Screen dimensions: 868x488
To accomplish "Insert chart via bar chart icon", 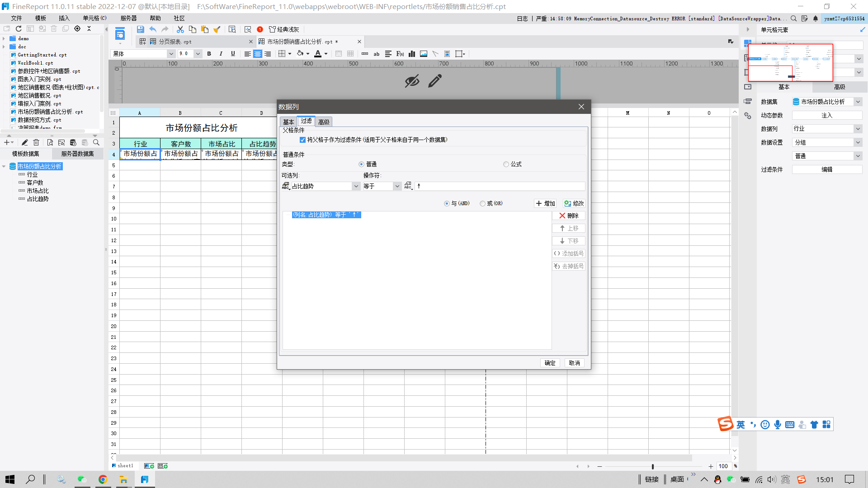I will (412, 54).
